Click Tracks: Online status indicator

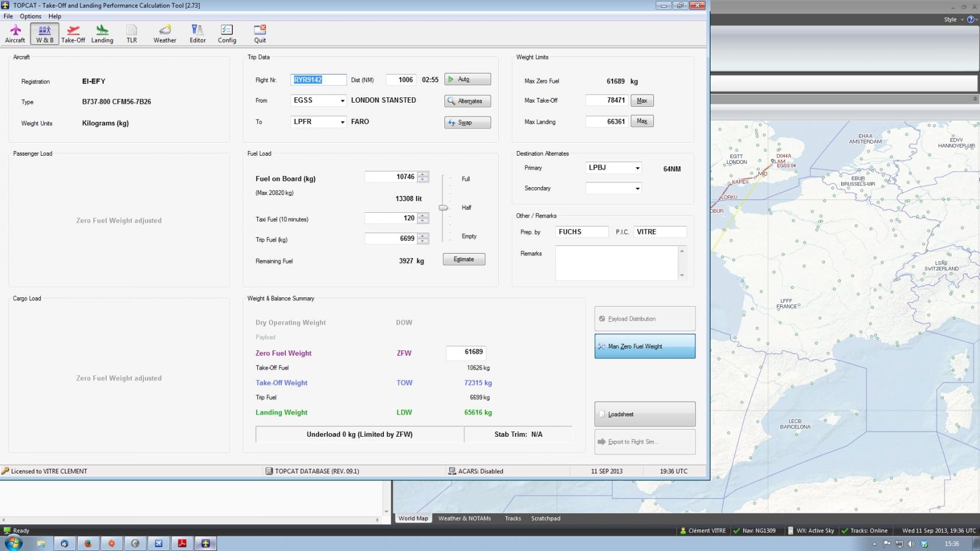click(x=864, y=531)
